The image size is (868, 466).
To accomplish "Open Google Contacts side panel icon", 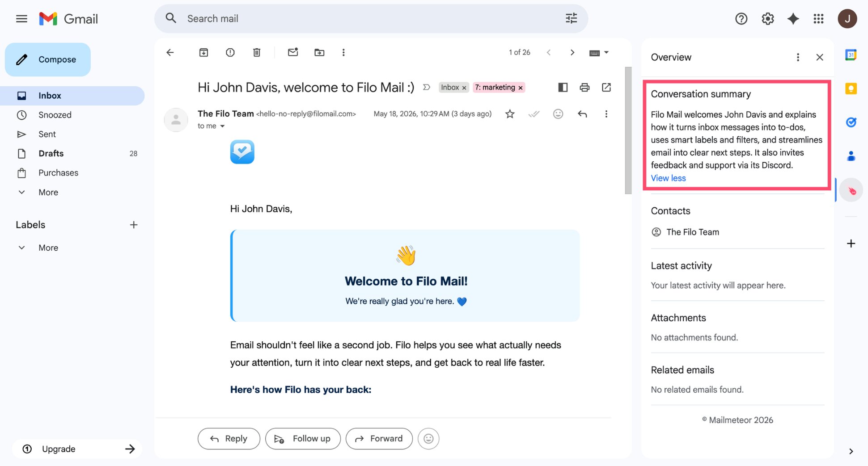I will click(851, 156).
